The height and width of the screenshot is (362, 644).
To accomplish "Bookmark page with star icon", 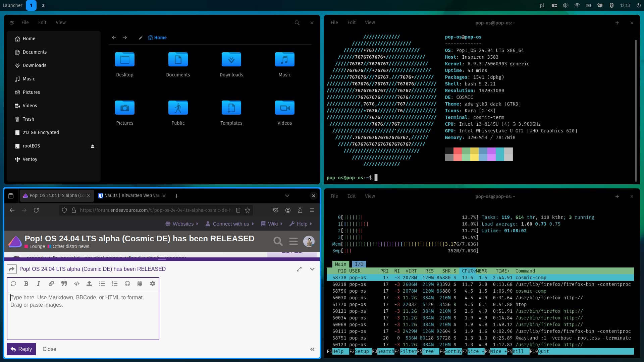I will click(x=248, y=210).
